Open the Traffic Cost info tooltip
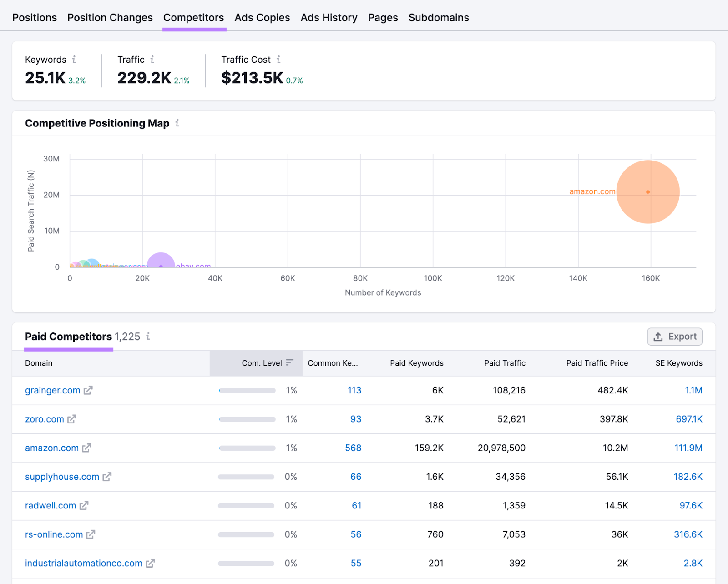The image size is (728, 584). click(x=279, y=59)
